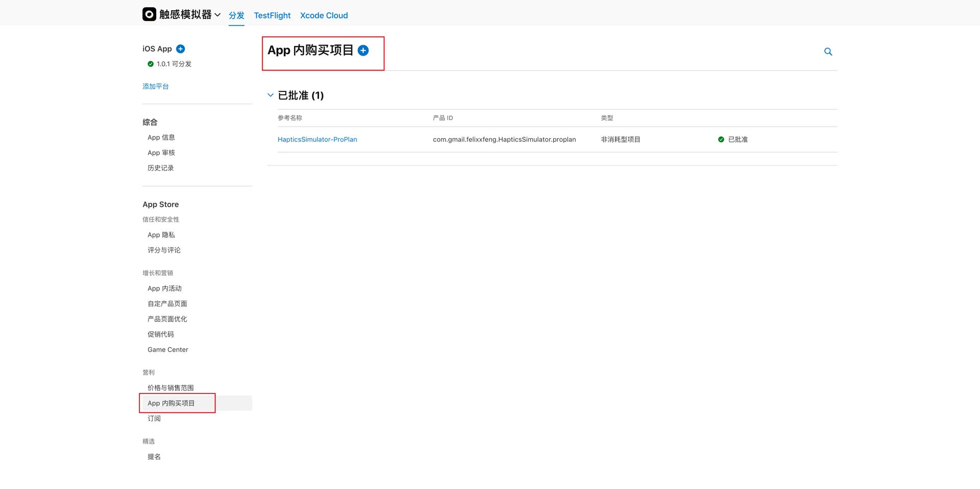Open the 触感模拟器 app switcher dropdown

coord(217,15)
